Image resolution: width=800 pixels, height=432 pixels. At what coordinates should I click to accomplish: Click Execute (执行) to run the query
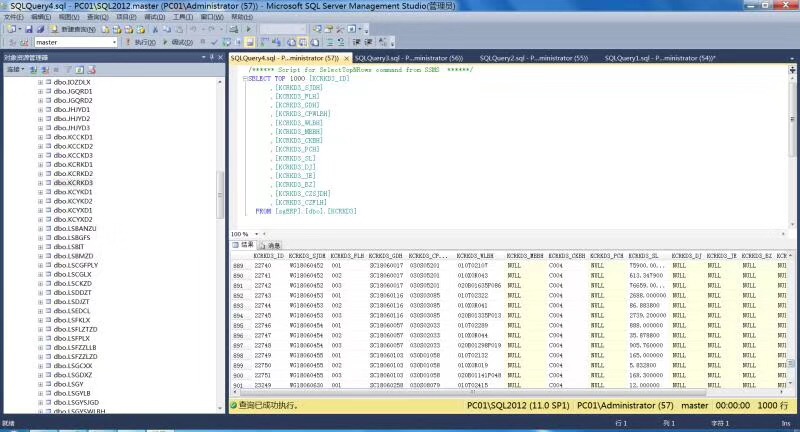click(140, 43)
